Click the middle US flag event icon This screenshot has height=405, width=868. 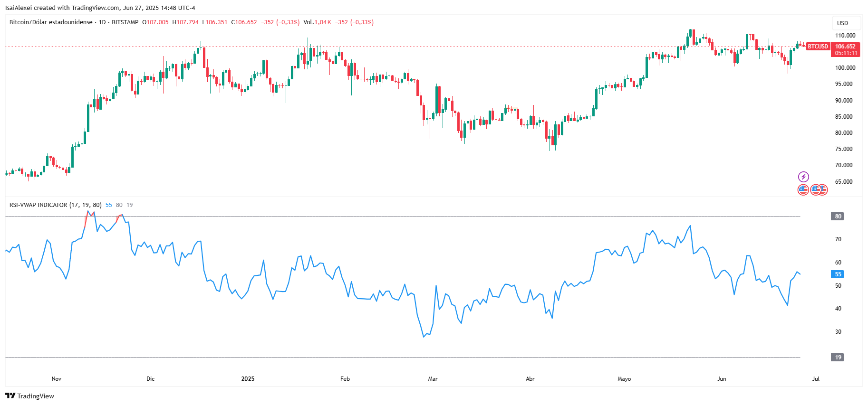(x=816, y=190)
